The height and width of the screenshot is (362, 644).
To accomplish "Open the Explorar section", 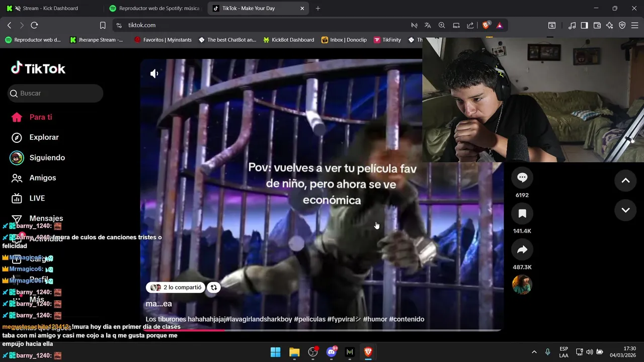I will [x=35, y=137].
